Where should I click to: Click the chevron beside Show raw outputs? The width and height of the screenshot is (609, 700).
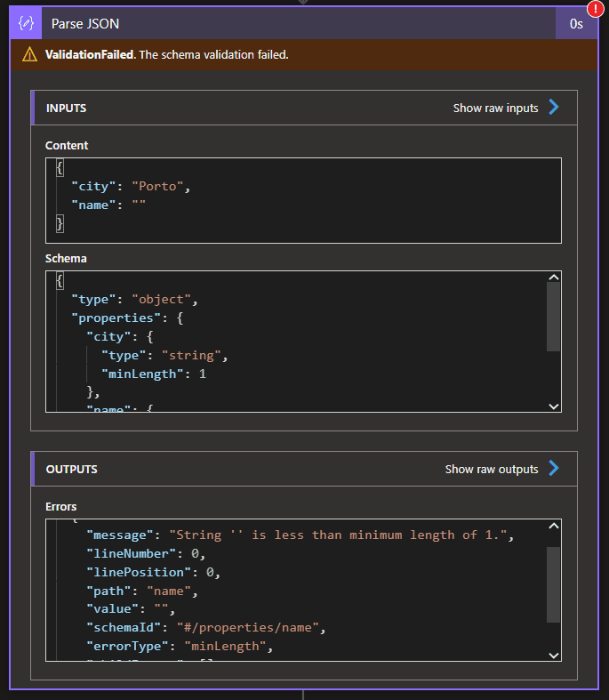[554, 469]
